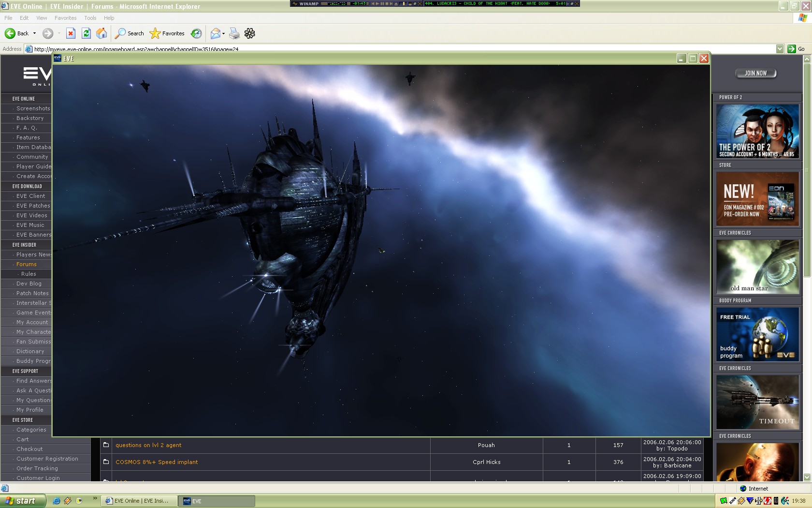Launch Internet Explorer from Quick Launch
The image size is (812, 508).
pos(57,501)
